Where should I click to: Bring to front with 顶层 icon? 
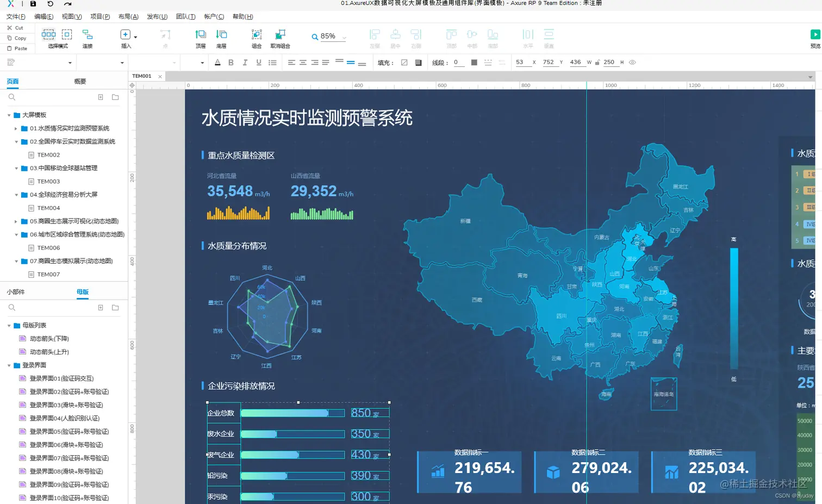point(201,34)
